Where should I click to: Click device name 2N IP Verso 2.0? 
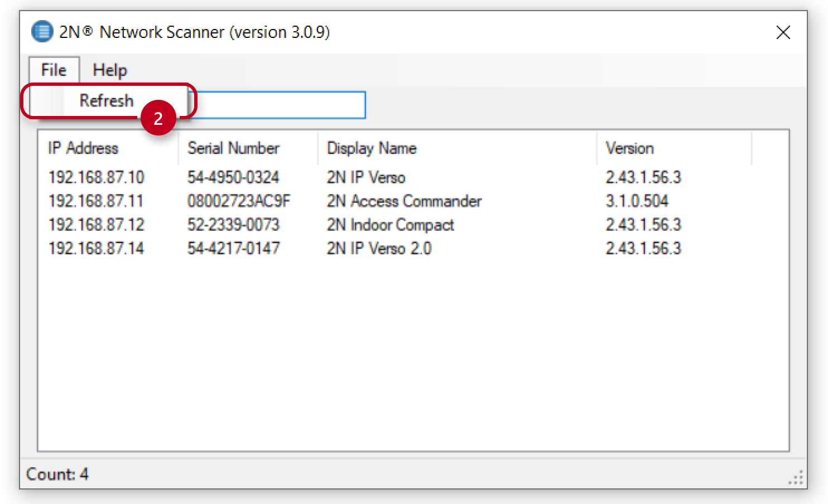coord(379,248)
